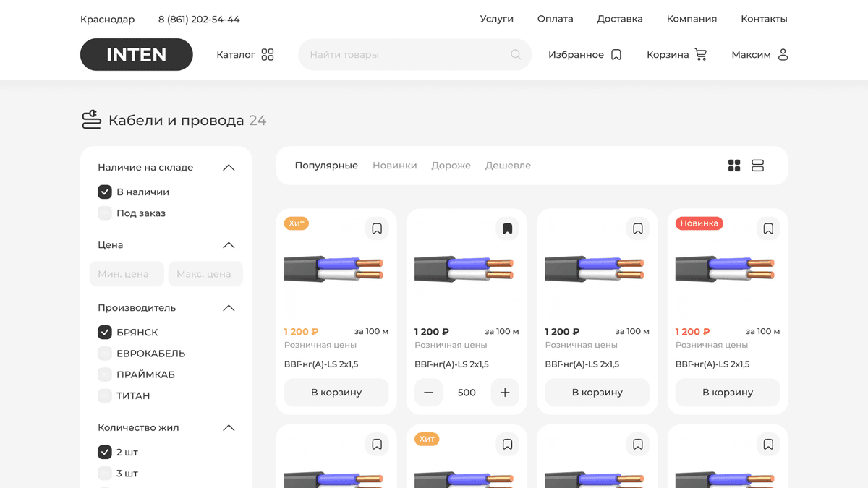
Task: Enable the Под заказ checkbox
Action: click(105, 213)
